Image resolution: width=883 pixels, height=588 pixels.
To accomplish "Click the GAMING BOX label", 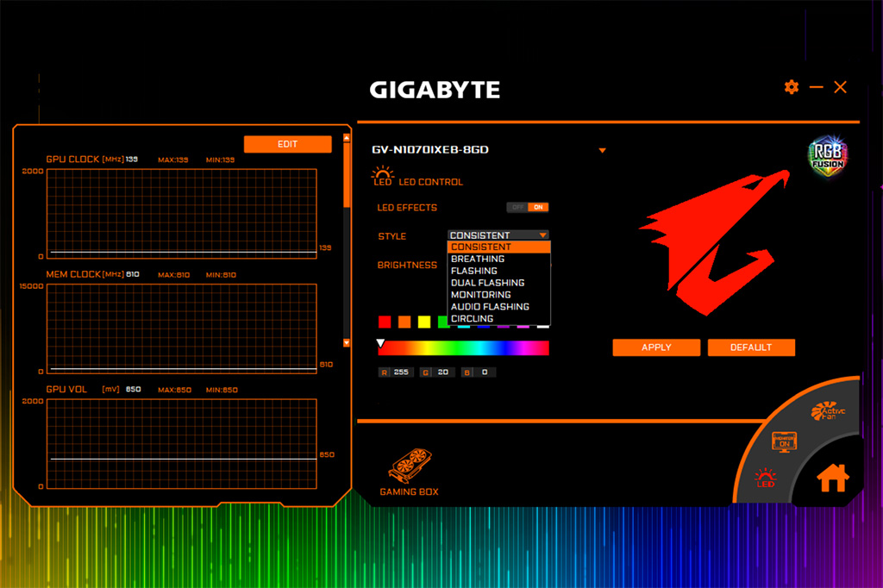I will [x=410, y=491].
